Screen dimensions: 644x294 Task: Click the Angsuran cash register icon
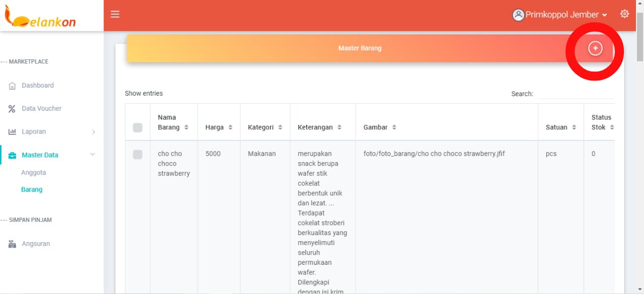pos(13,244)
